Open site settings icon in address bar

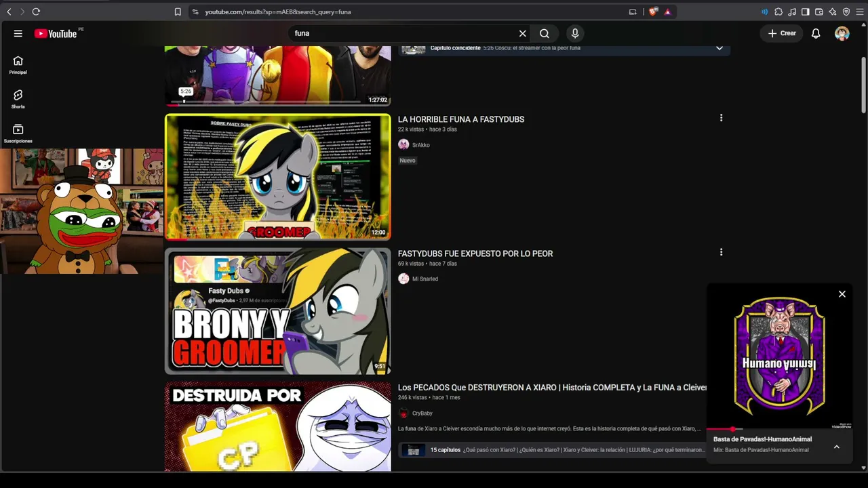(195, 12)
